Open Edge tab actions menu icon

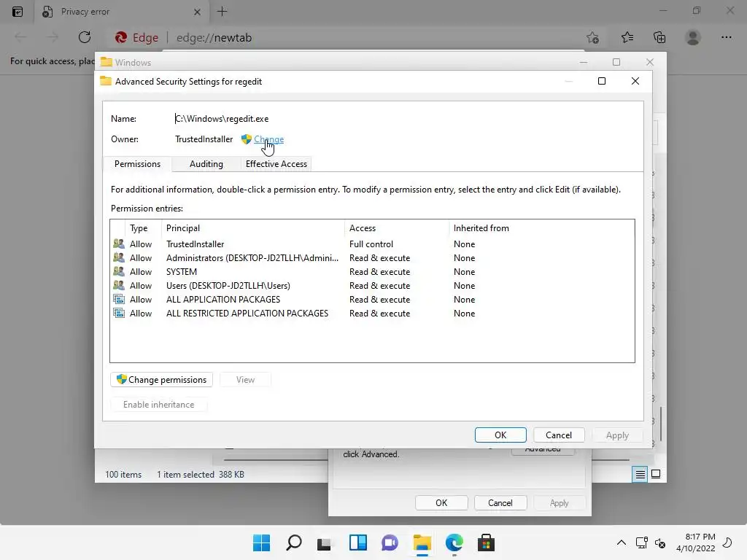pyautogui.click(x=18, y=12)
